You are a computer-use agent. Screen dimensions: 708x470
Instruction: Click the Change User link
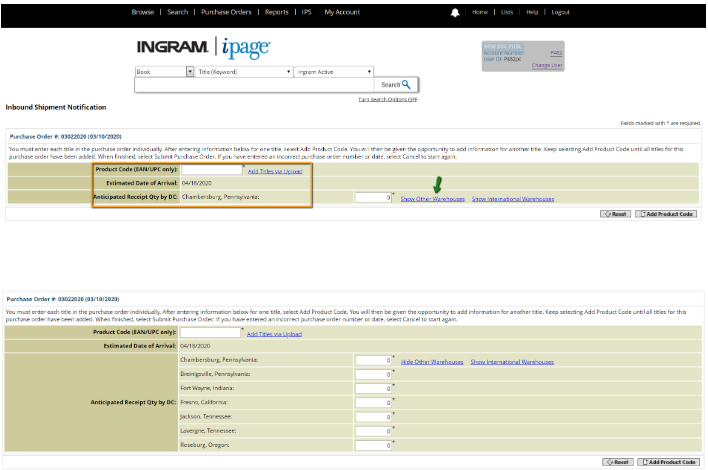click(547, 65)
